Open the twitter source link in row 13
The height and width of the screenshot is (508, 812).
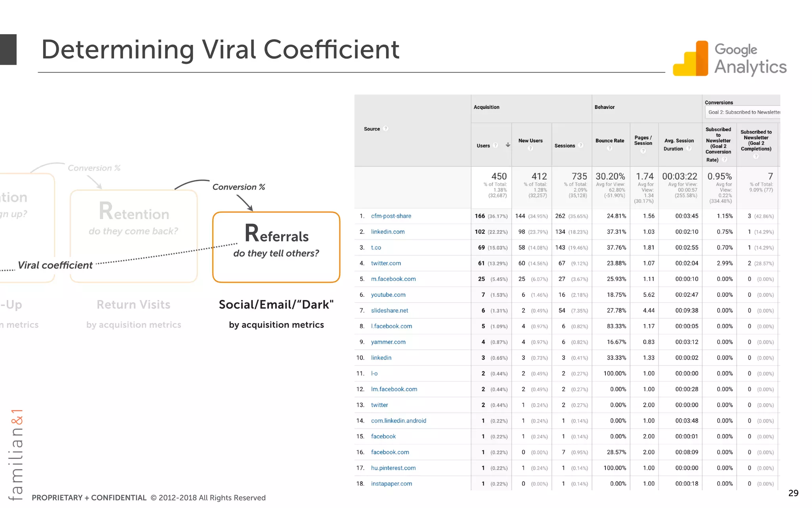(379, 405)
